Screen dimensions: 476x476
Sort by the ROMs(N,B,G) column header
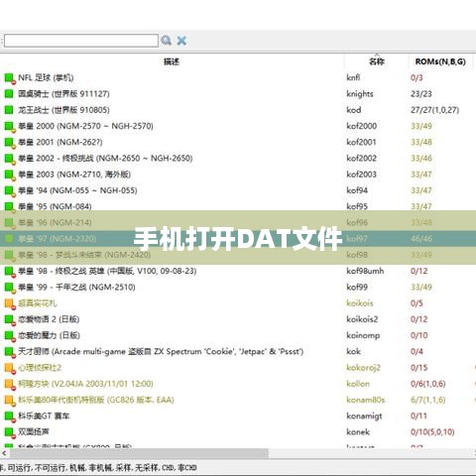coord(440,61)
